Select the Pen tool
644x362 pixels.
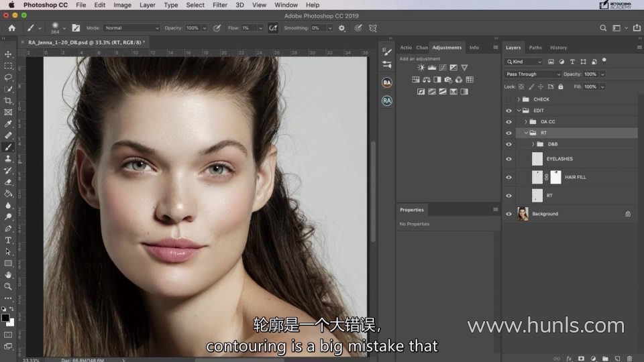tap(8, 228)
